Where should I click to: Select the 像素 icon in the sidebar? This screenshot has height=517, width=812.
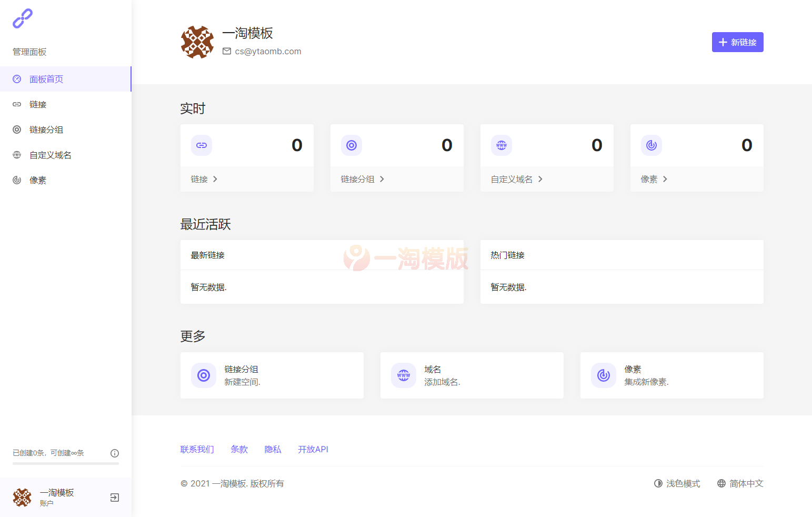click(x=16, y=180)
